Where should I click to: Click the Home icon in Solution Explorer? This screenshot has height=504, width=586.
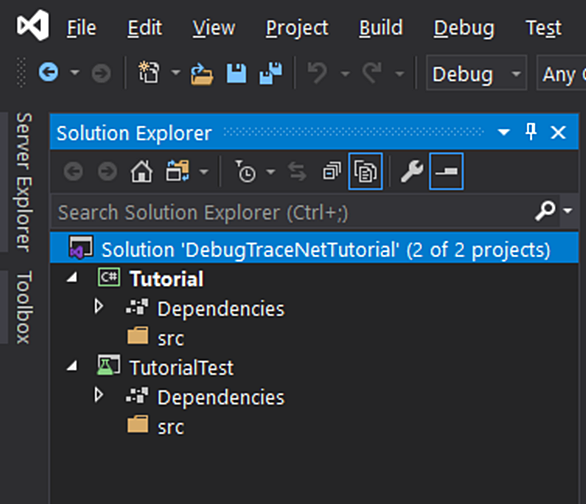pyautogui.click(x=141, y=171)
